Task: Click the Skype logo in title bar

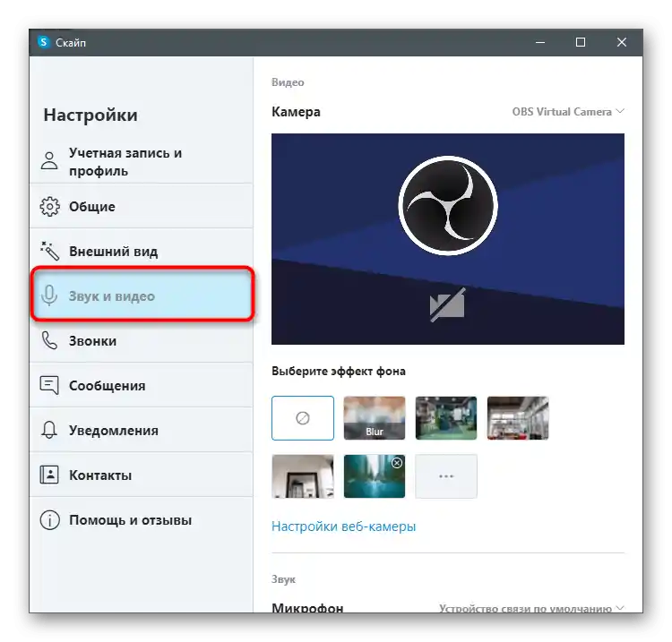Action: [43, 42]
